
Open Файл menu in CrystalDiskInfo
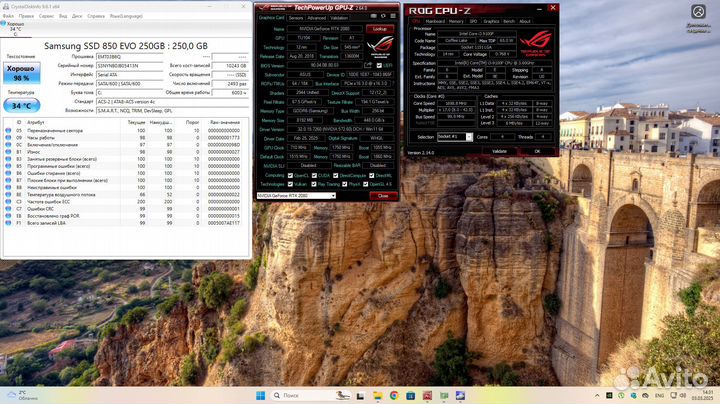(8, 16)
